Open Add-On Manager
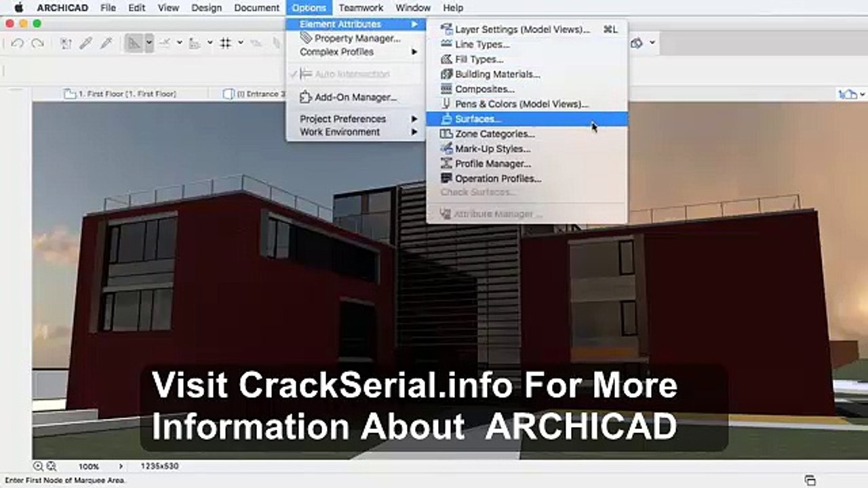Viewport: 868px width, 488px height. 355,97
